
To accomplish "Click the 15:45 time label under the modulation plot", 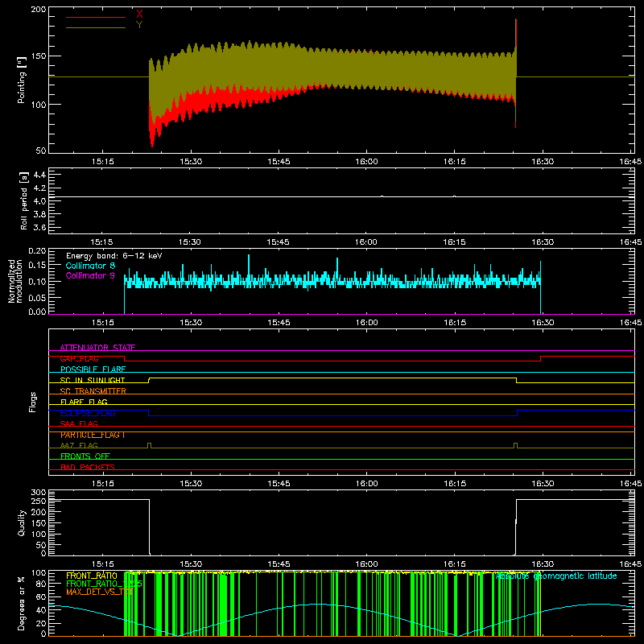I will pyautogui.click(x=279, y=323).
